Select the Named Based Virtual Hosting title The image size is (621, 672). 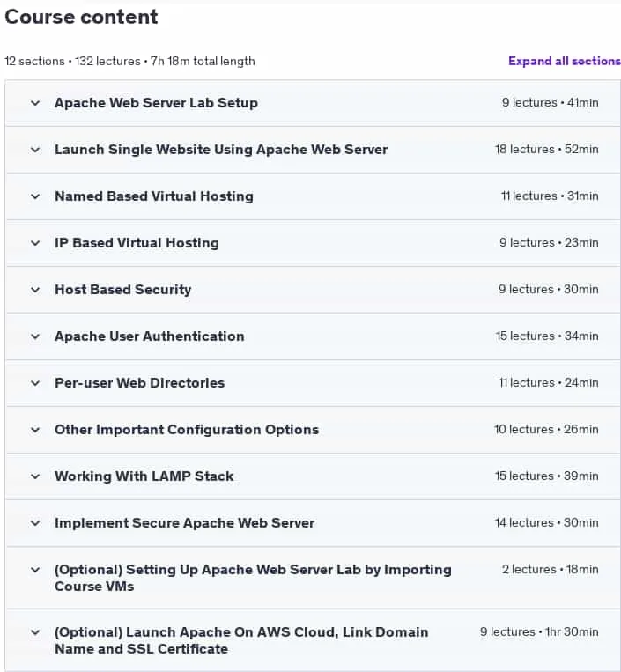(x=154, y=196)
